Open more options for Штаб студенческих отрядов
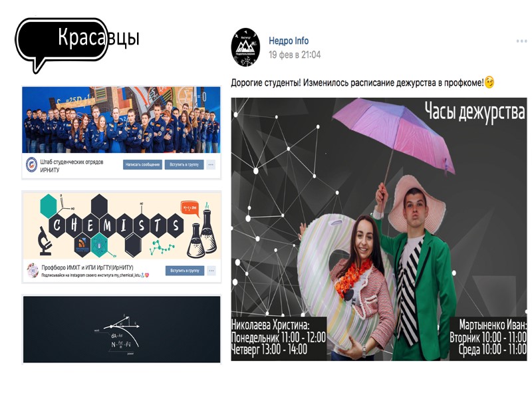Screen dimensions: 532x399 pos(211,164)
